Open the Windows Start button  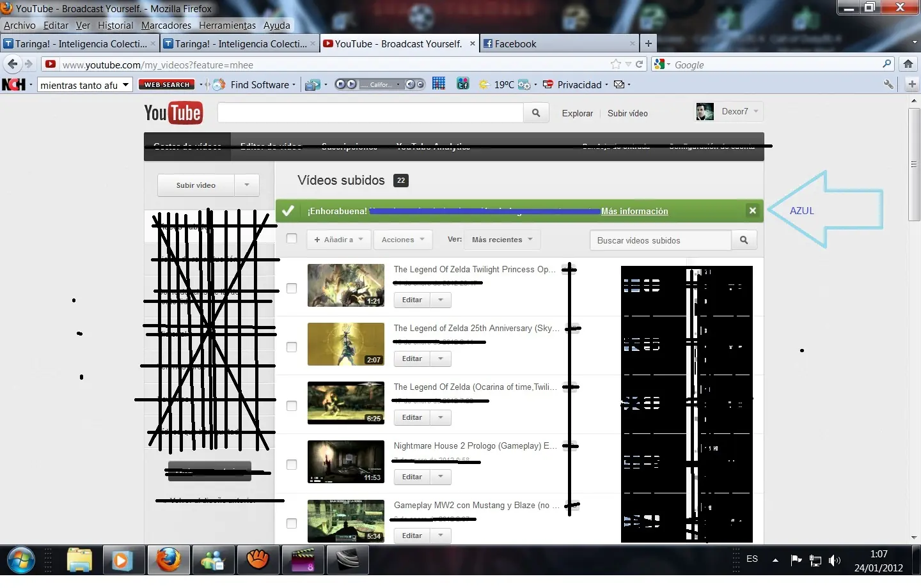tap(20, 561)
